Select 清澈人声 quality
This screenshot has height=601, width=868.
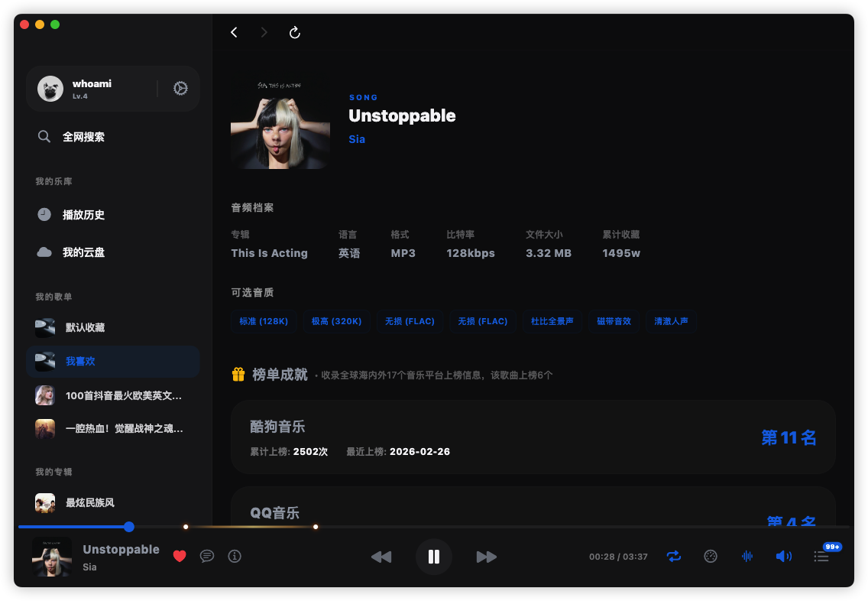pos(671,321)
